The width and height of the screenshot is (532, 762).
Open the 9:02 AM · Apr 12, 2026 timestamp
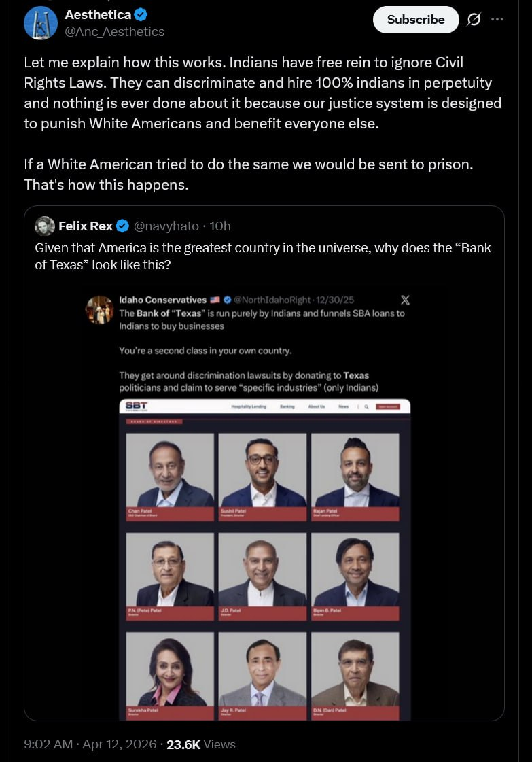click(90, 744)
